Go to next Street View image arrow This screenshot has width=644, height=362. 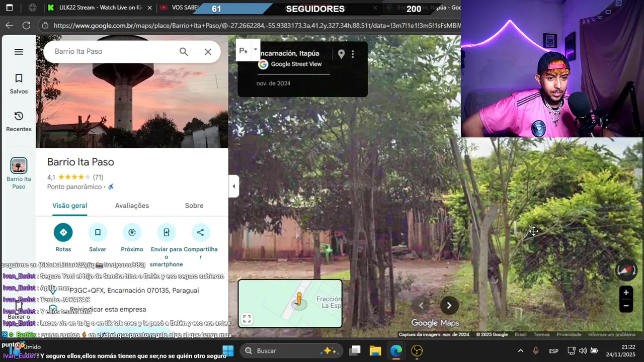point(449,305)
